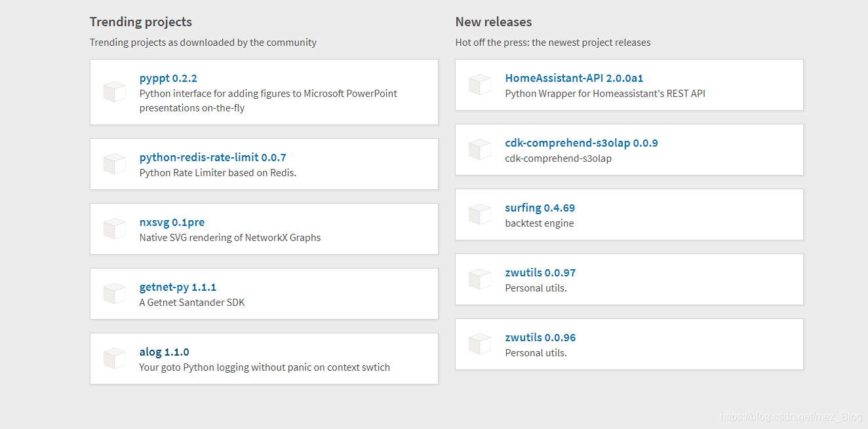Click the cube icon next to python-redis-rate-limit
This screenshot has width=868, height=429.
[x=115, y=164]
